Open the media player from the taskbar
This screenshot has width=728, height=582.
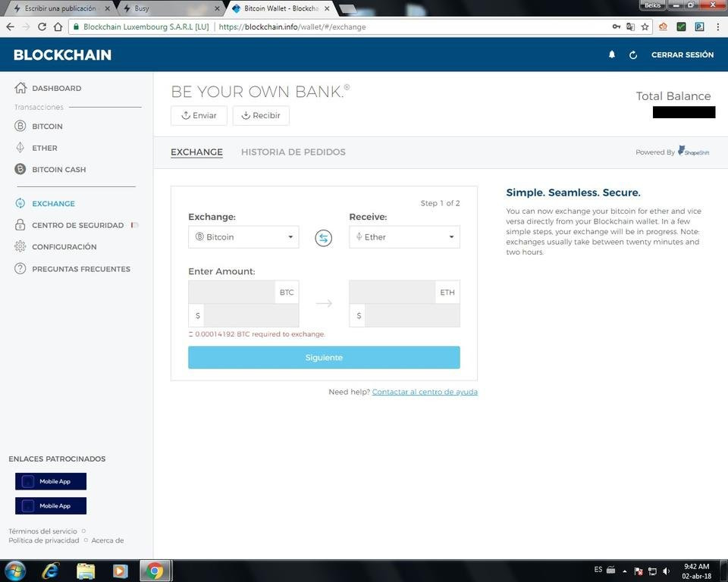coord(121,571)
